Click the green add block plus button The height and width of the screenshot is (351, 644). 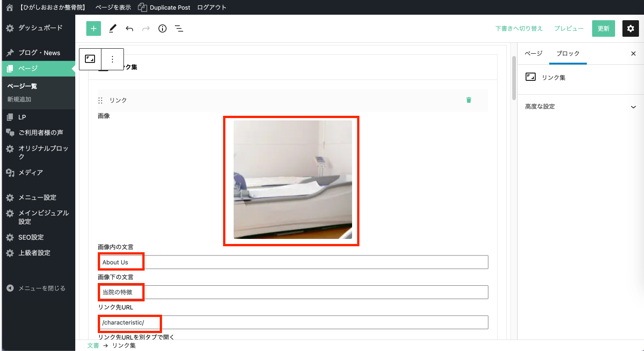pos(93,28)
